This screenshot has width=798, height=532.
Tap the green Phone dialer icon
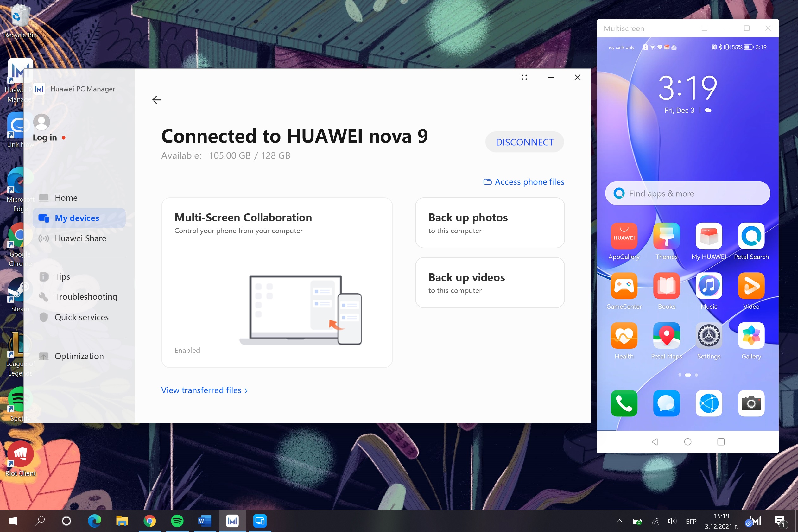pos(624,403)
